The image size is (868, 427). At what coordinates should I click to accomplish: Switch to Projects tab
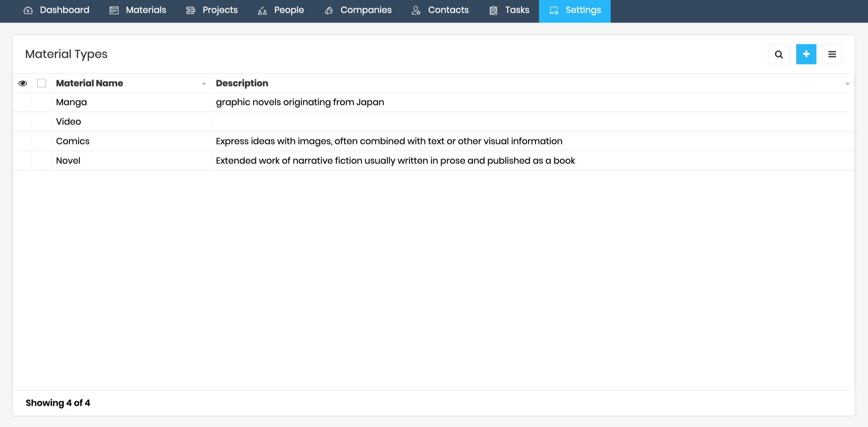pos(212,10)
